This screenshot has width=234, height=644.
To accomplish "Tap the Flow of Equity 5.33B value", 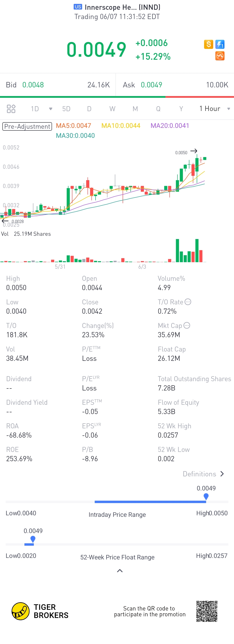I will click(166, 411).
